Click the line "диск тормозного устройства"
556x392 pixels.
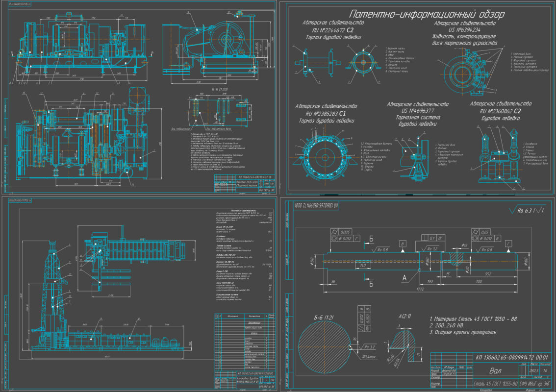[x=464, y=43]
